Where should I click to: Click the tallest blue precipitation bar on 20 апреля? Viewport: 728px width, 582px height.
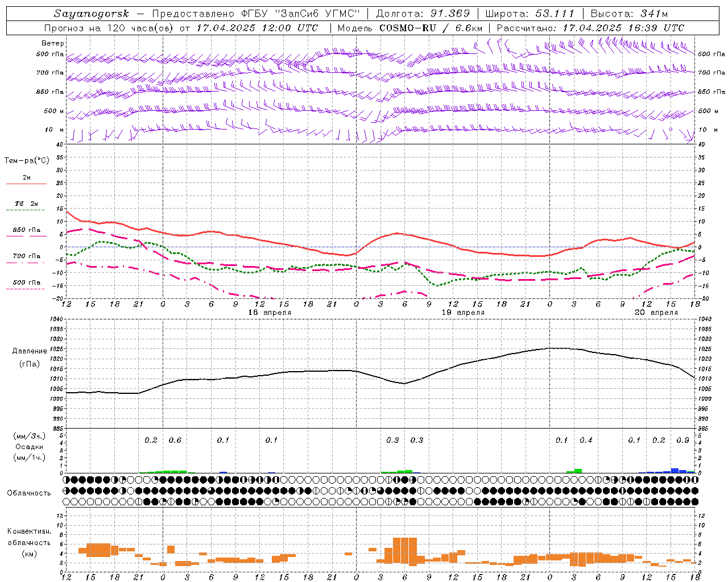pyautogui.click(x=675, y=471)
